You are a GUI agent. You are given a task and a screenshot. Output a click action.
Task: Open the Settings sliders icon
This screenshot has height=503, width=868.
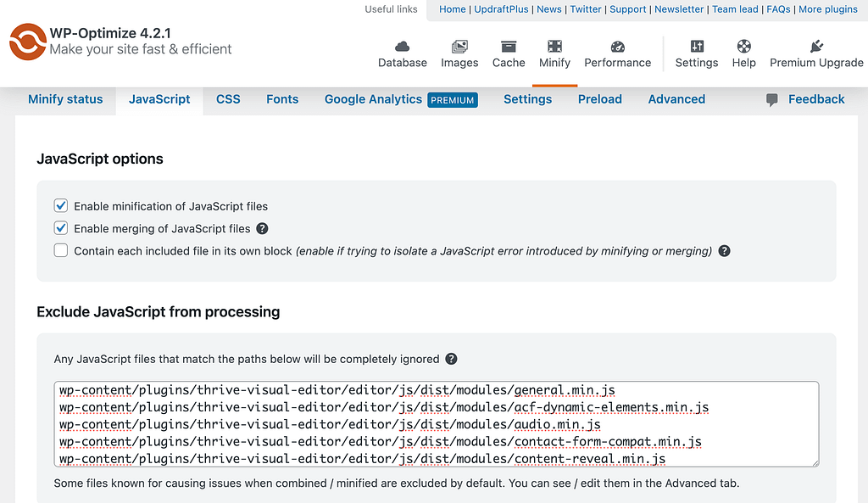697,46
